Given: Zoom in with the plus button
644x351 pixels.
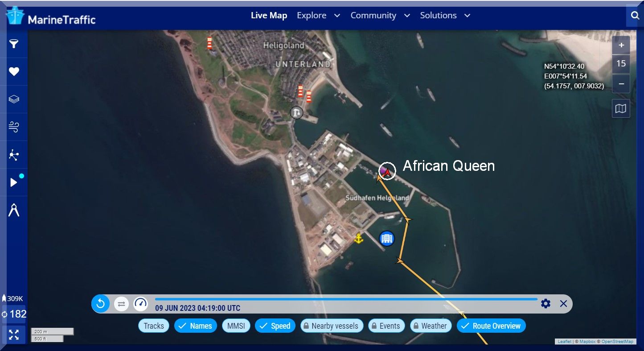Looking at the screenshot, I should tap(621, 45).
